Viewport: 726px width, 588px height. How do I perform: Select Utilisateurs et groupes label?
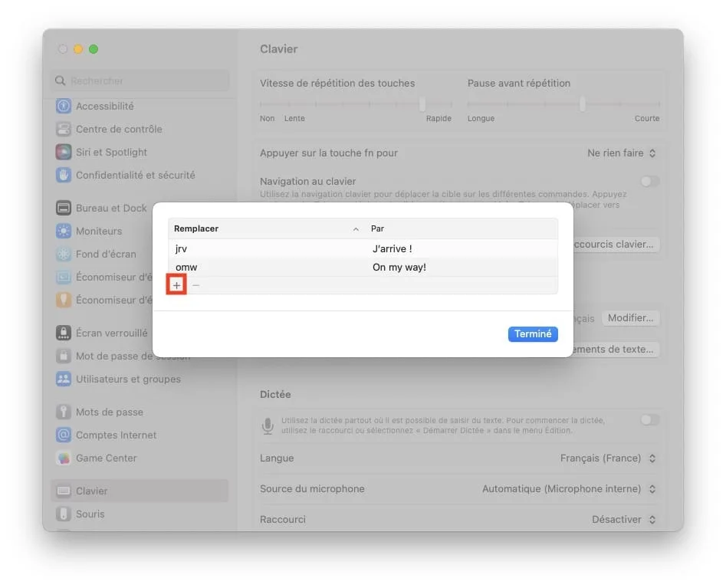coord(128,379)
